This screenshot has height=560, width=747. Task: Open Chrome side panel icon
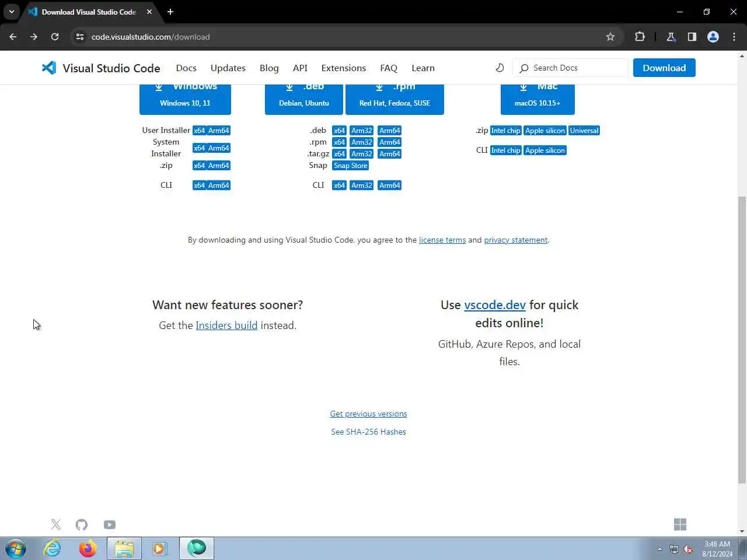pos(692,37)
